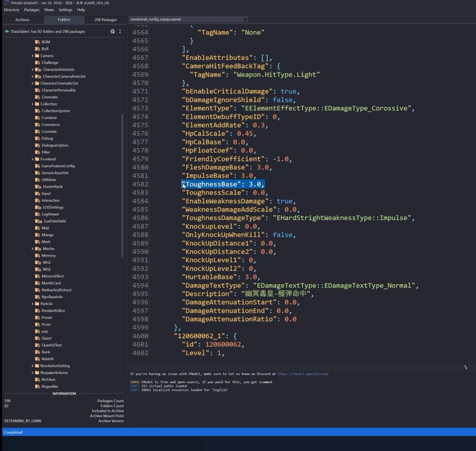The height and width of the screenshot is (451, 476).
Task: Expand the Frontend folder arrow
Action: tap(32, 159)
